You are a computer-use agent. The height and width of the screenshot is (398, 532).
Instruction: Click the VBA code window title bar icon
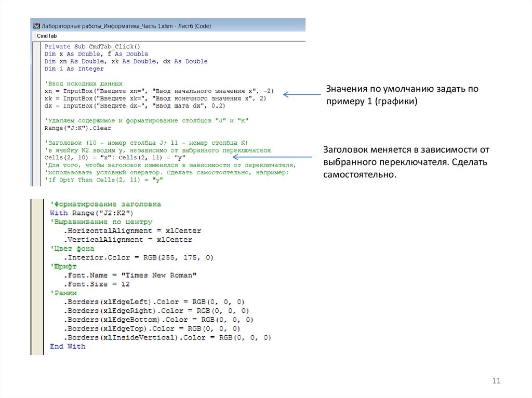36,26
